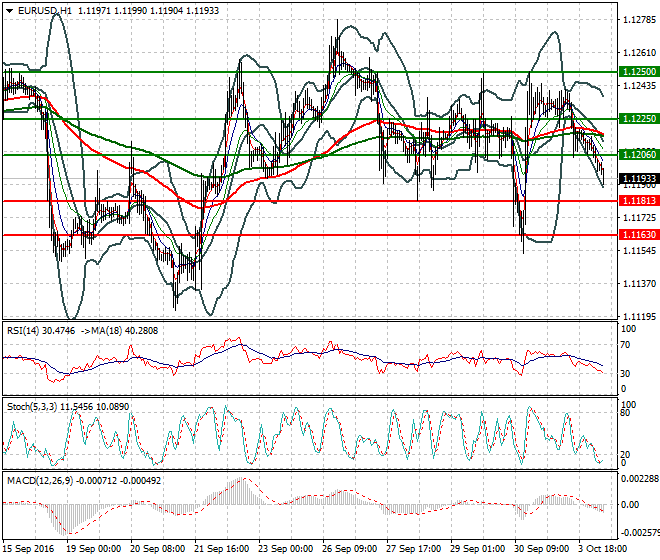Select the RSI scale 30 level value
The width and height of the screenshot is (660, 560).
click(625, 374)
